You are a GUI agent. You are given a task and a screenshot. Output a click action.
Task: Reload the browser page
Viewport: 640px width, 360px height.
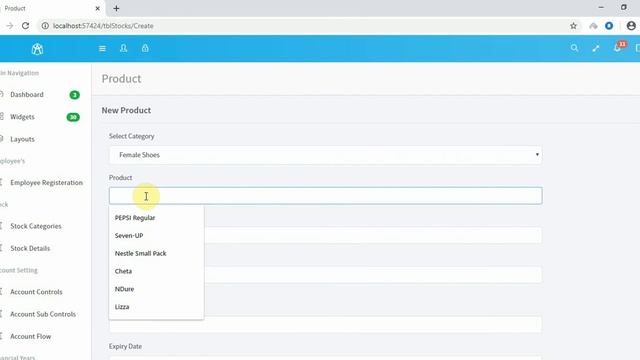coord(25,26)
